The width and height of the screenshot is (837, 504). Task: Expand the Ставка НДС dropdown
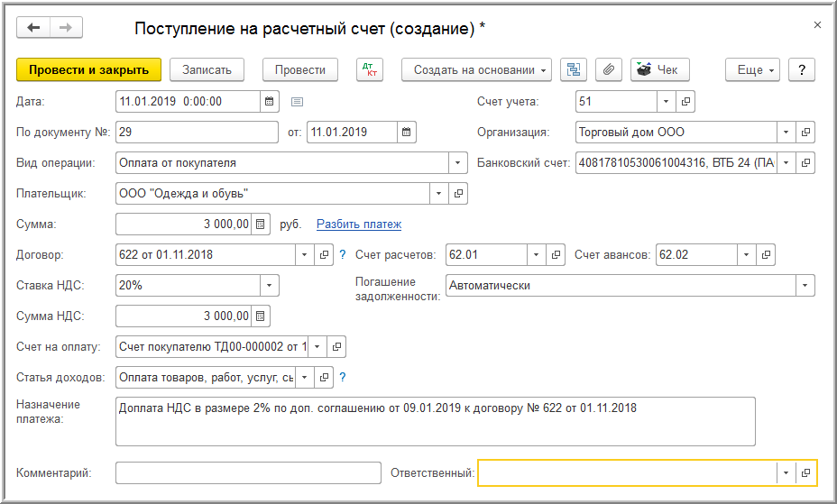[x=269, y=285]
